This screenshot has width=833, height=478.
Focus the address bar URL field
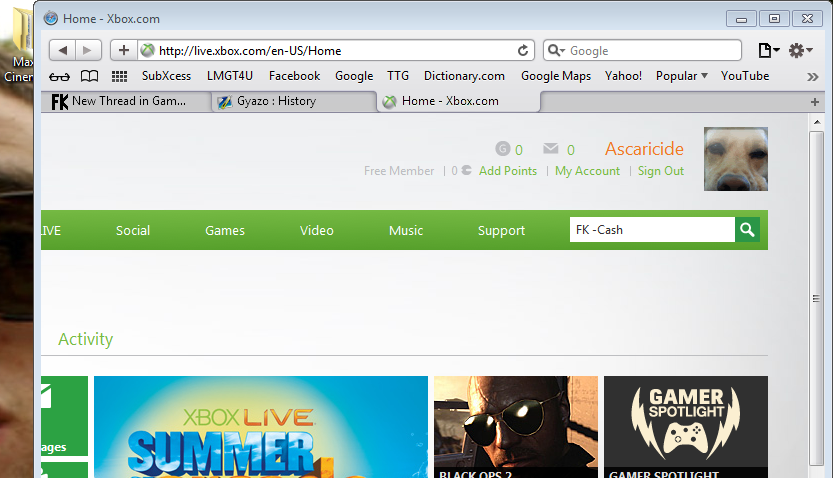(x=336, y=50)
